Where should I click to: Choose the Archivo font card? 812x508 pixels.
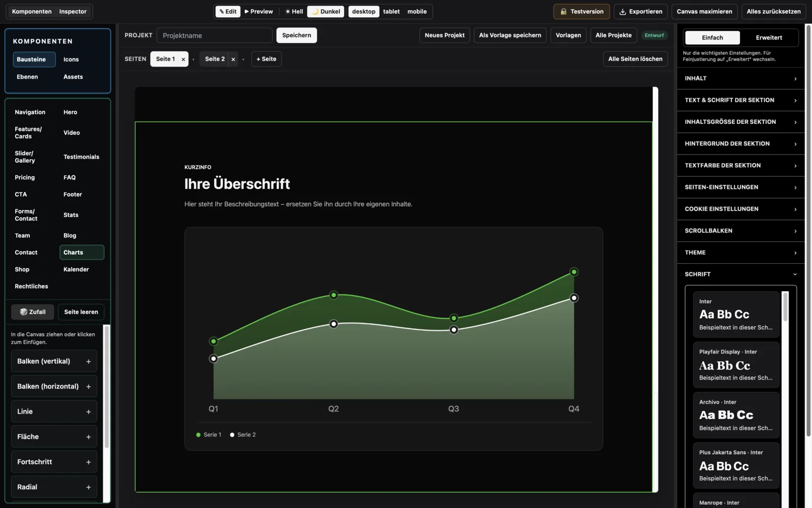(x=736, y=415)
